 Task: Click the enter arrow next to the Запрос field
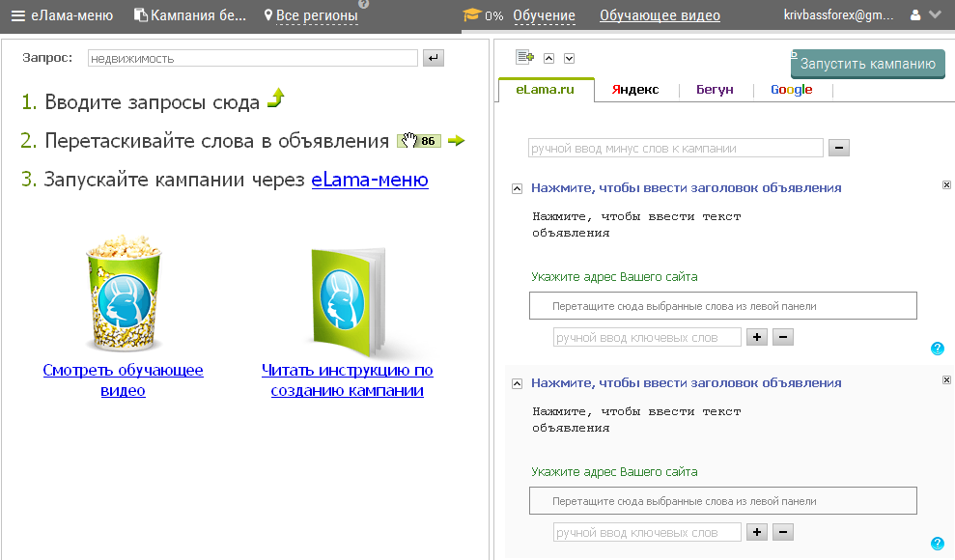tap(432, 58)
